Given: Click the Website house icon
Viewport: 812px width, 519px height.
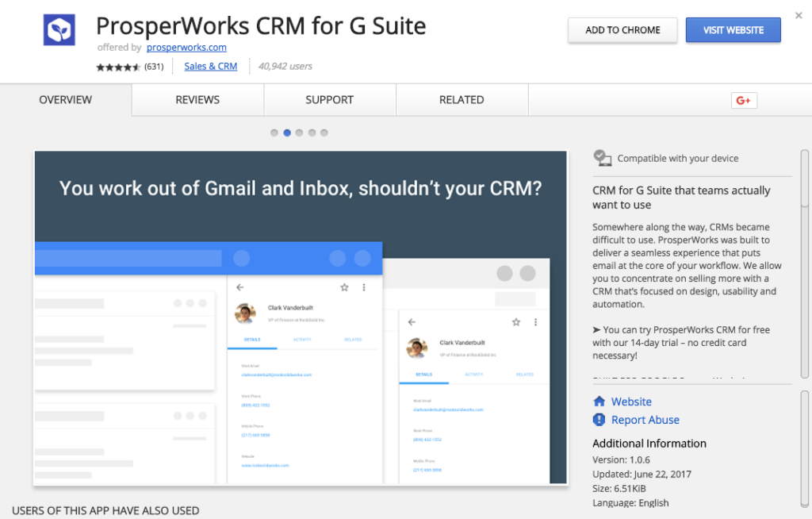Looking at the screenshot, I should pyautogui.click(x=599, y=402).
